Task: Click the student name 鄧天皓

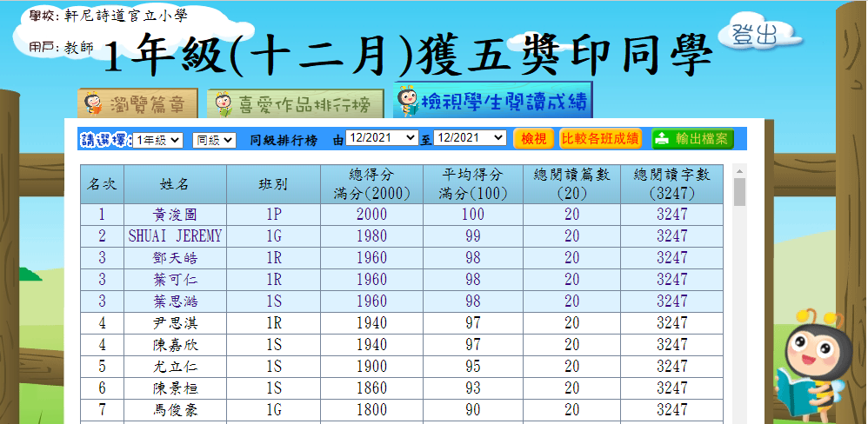Action: click(x=175, y=258)
